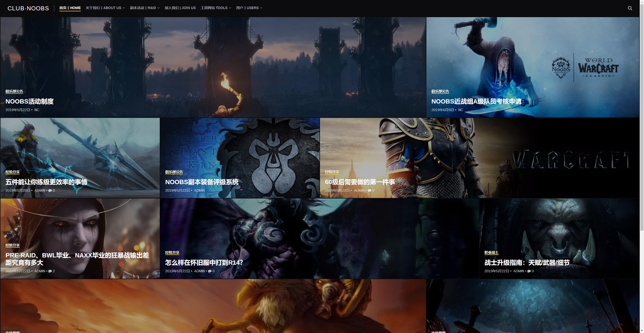This screenshot has height=333, width=644.
Task: Click comment bubble icon on 战士升级指南 post
Action: [x=529, y=271]
